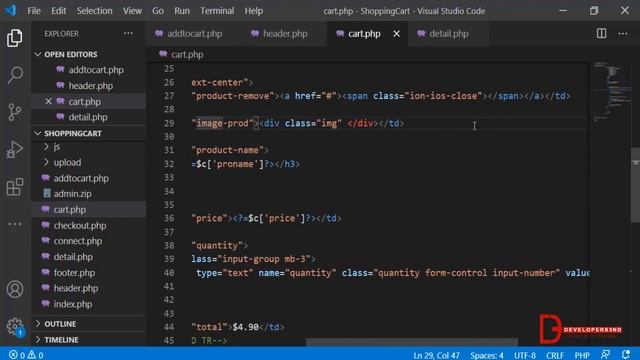Open cart.php in SHOPPINGCART tree

click(x=70, y=210)
